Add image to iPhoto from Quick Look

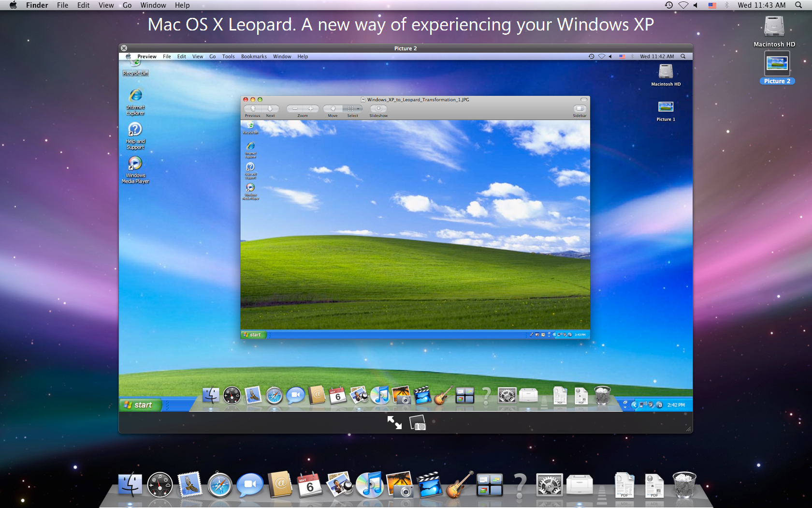click(418, 423)
